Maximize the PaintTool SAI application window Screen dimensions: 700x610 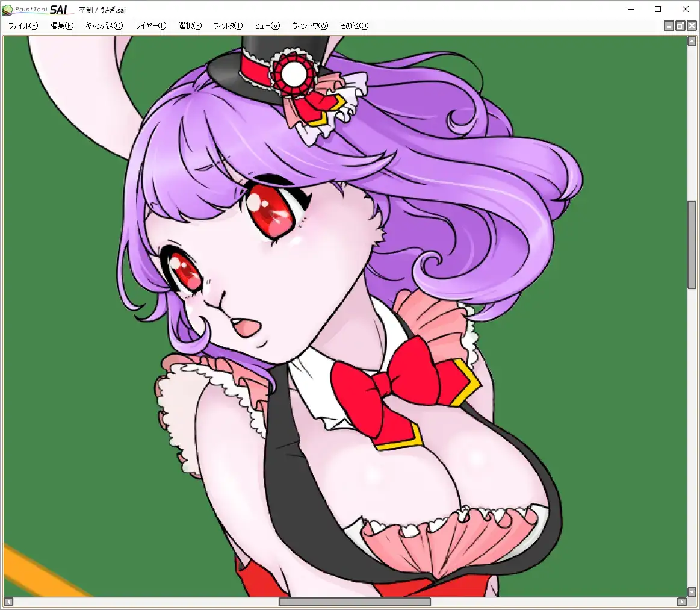point(658,9)
